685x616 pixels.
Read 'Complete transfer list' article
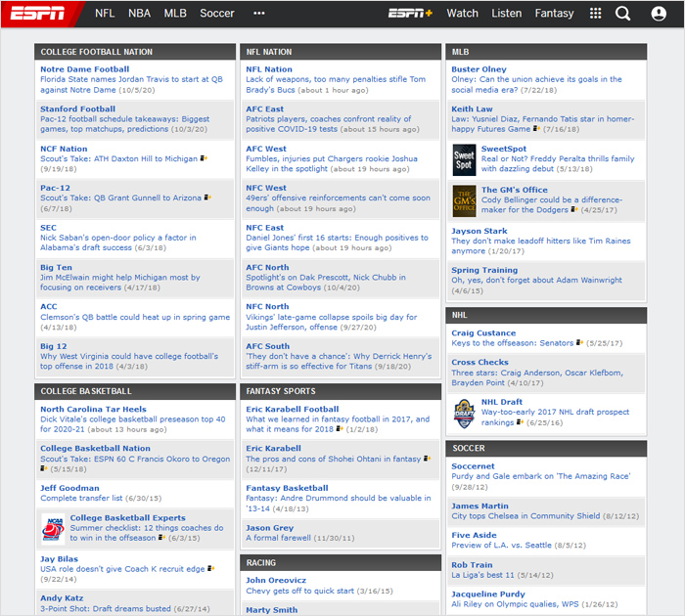point(81,498)
